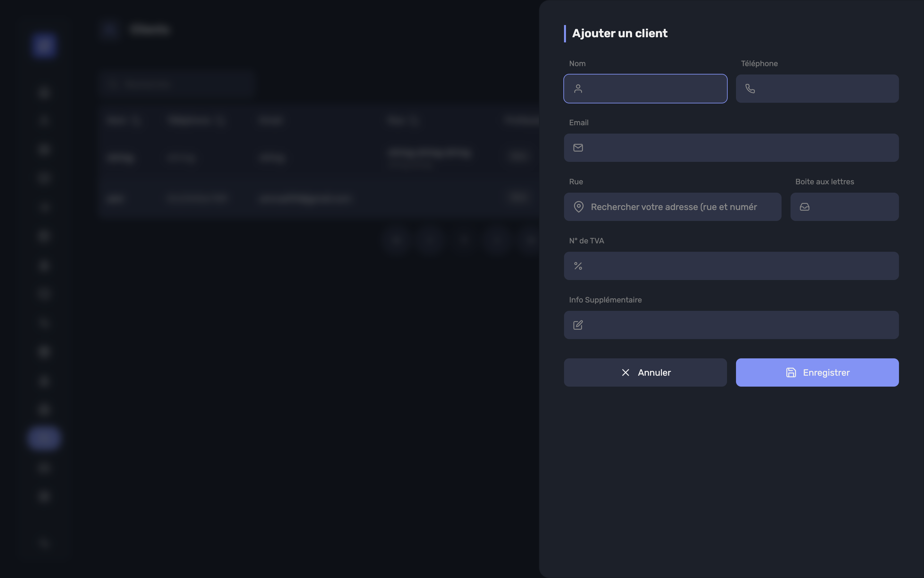Screen dimensions: 924x578
Task: Click the save disk icon on Enregistrer
Action: tap(791, 372)
